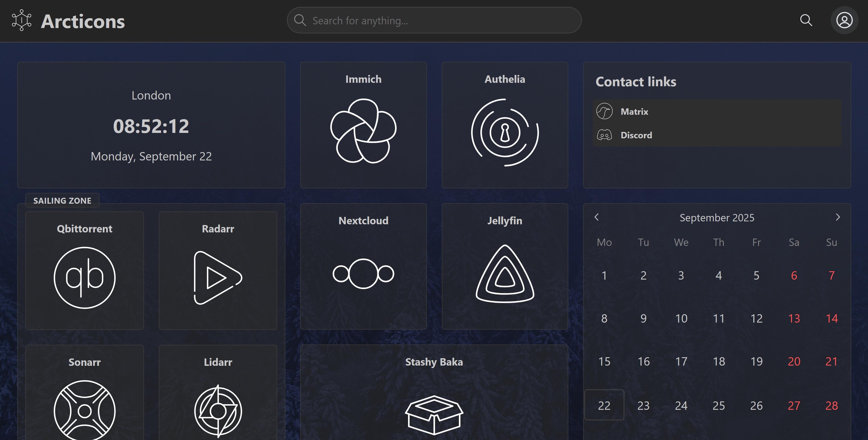Viewport: 868px width, 440px height.
Task: Open the Immich flower icon
Action: [363, 131]
